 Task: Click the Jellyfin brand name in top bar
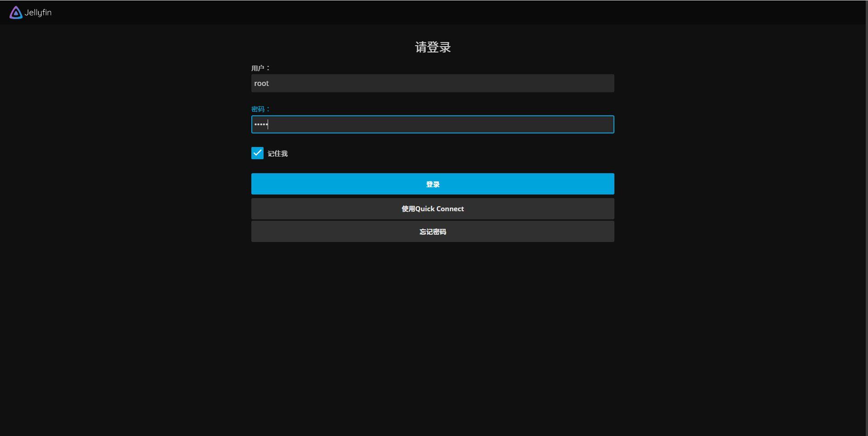click(x=38, y=13)
